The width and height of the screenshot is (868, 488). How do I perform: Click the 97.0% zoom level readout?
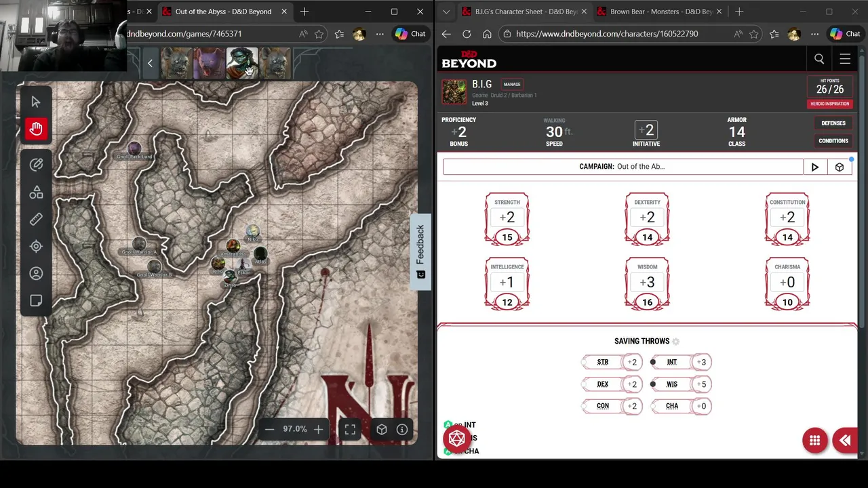tap(295, 429)
